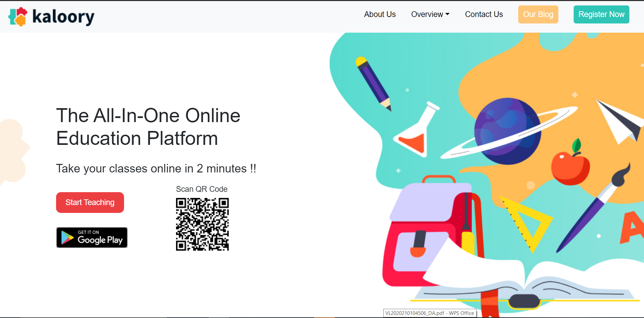Click the Start Teaching button
The image size is (644, 318).
(x=90, y=202)
